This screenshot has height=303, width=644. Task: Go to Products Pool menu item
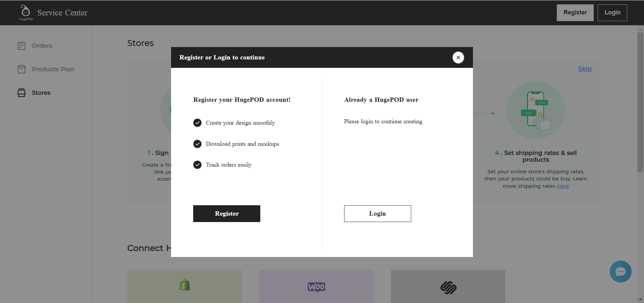(53, 69)
